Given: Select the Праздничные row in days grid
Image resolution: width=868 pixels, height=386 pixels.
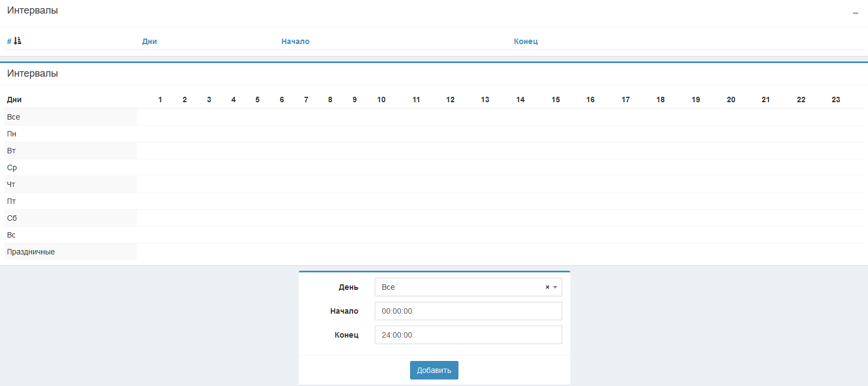Looking at the screenshot, I should point(31,252).
